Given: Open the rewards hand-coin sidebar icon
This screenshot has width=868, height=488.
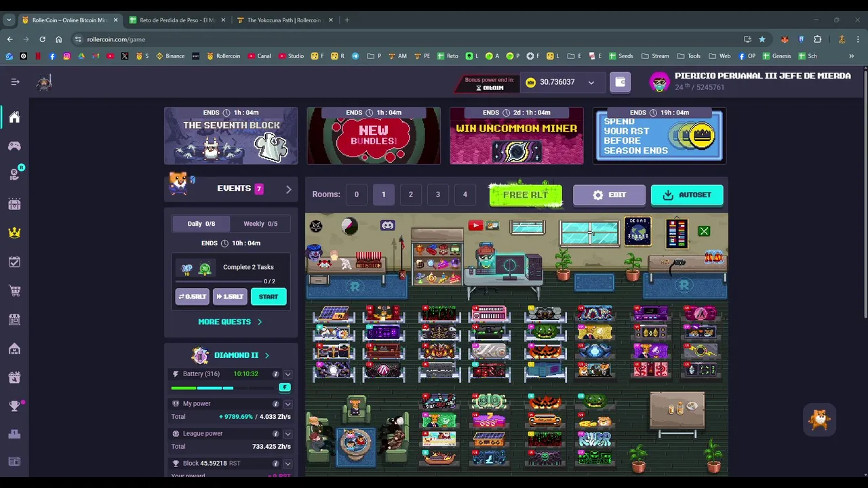Looking at the screenshot, I should (14, 174).
